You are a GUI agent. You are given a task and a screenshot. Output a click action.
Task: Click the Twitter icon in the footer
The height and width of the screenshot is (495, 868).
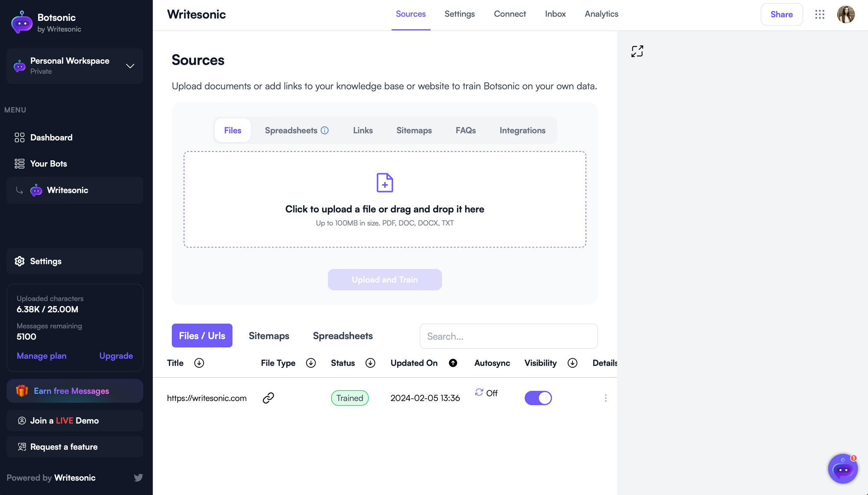[138, 478]
